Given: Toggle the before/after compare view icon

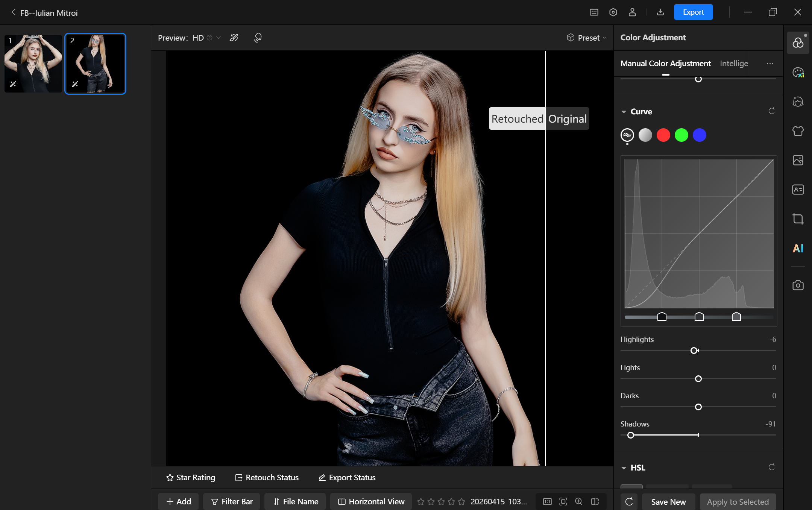Looking at the screenshot, I should coord(595,501).
